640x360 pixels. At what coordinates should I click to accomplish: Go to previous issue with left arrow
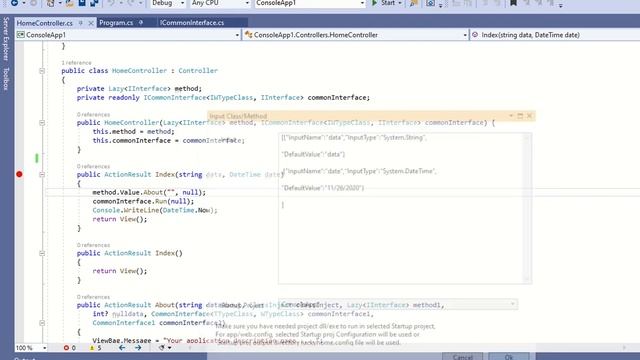[122, 348]
